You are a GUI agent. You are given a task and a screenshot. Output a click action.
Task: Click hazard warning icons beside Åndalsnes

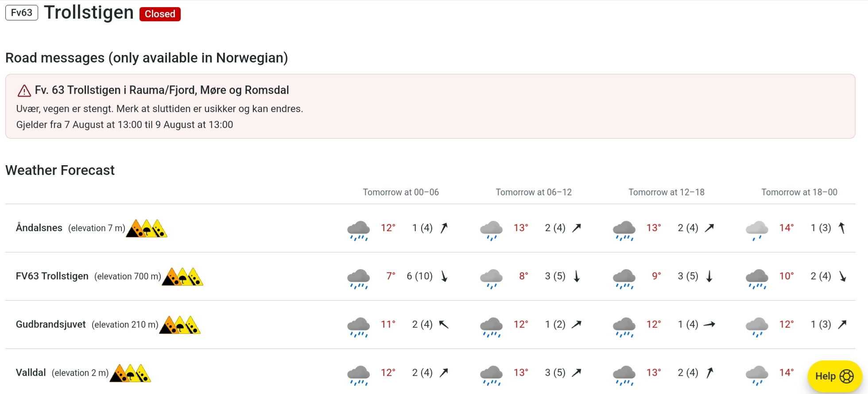(147, 228)
